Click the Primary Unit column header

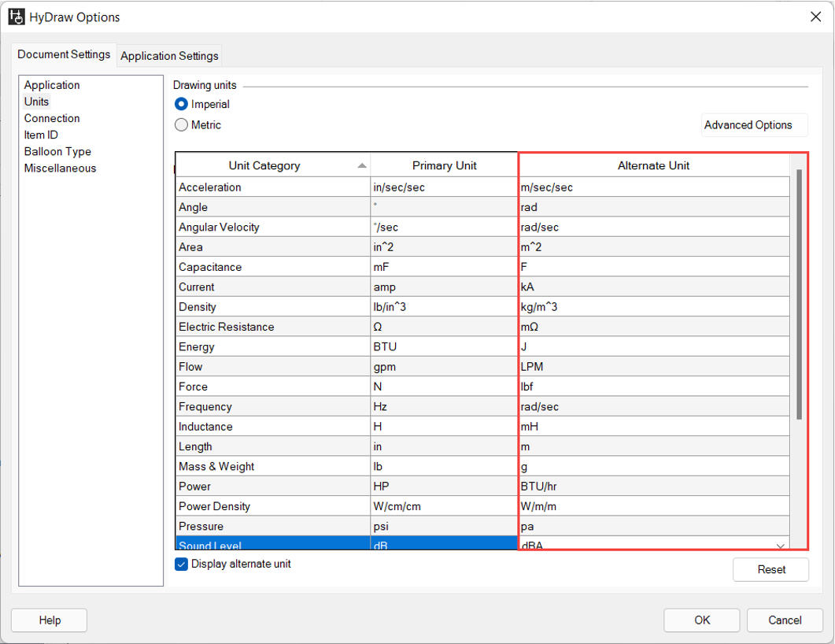[x=444, y=165]
